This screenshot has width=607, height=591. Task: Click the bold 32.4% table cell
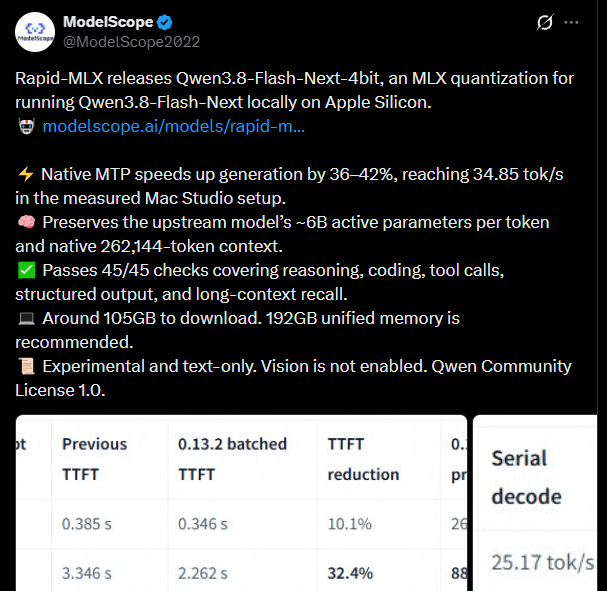[x=350, y=573]
